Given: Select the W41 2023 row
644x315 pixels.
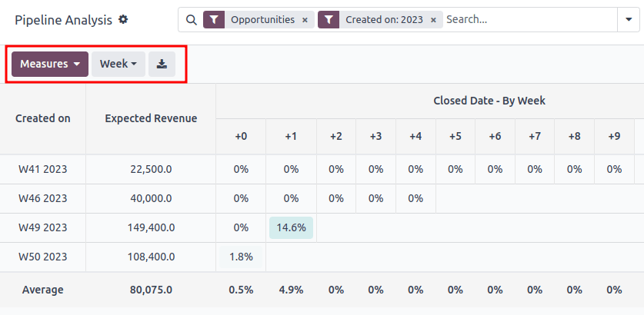Looking at the screenshot, I should [x=43, y=169].
